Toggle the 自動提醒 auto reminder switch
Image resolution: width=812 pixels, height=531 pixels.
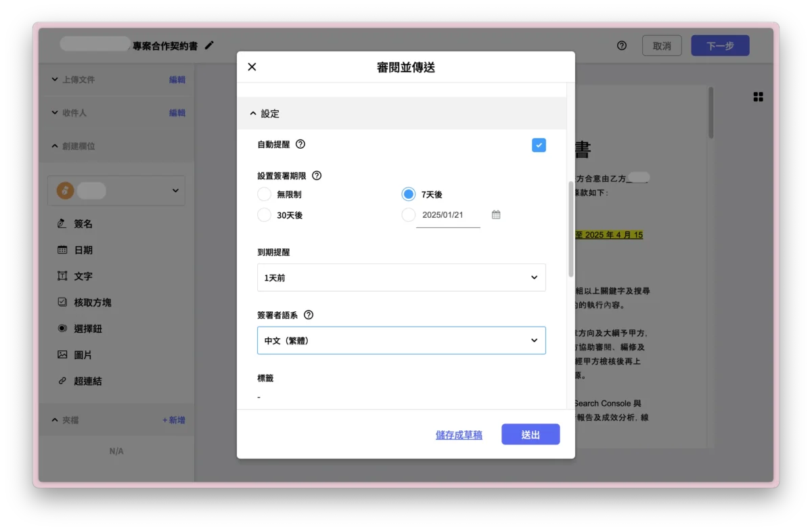(539, 145)
